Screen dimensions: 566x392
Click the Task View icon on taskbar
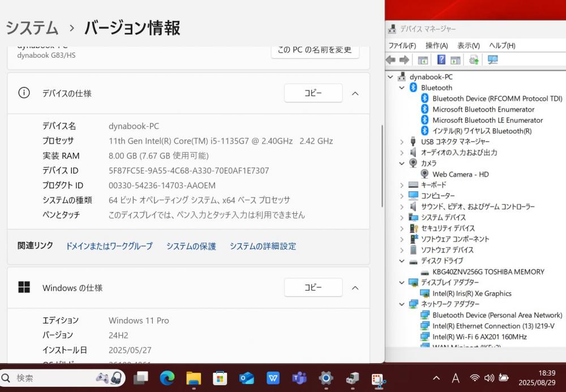[x=141, y=378]
